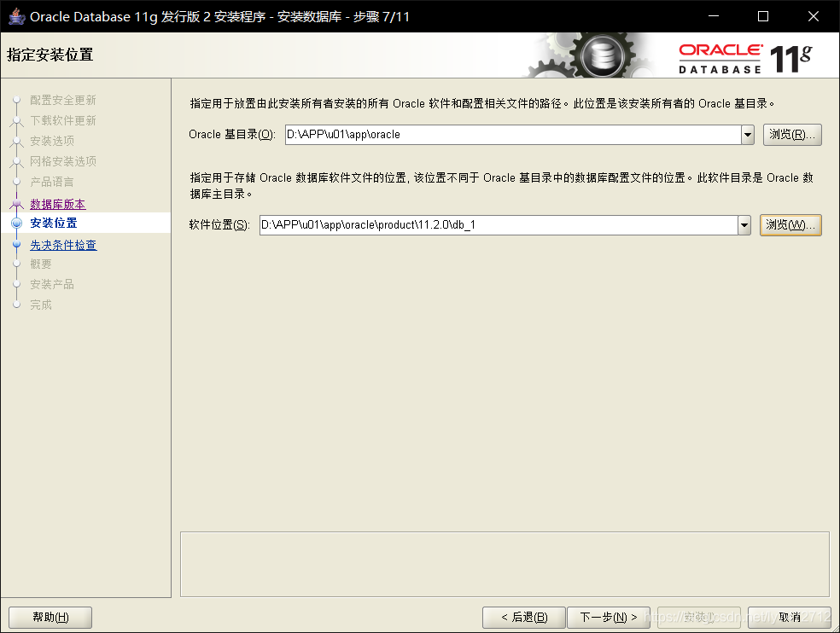Click the empty message area at bottom
This screenshot has width=840, height=633.
pos(505,565)
